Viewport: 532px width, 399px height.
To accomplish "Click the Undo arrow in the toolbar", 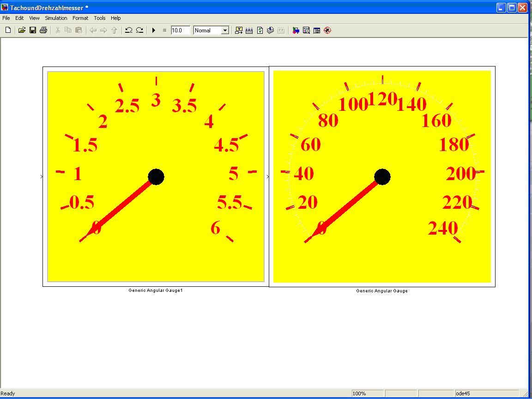I will 129,30.
